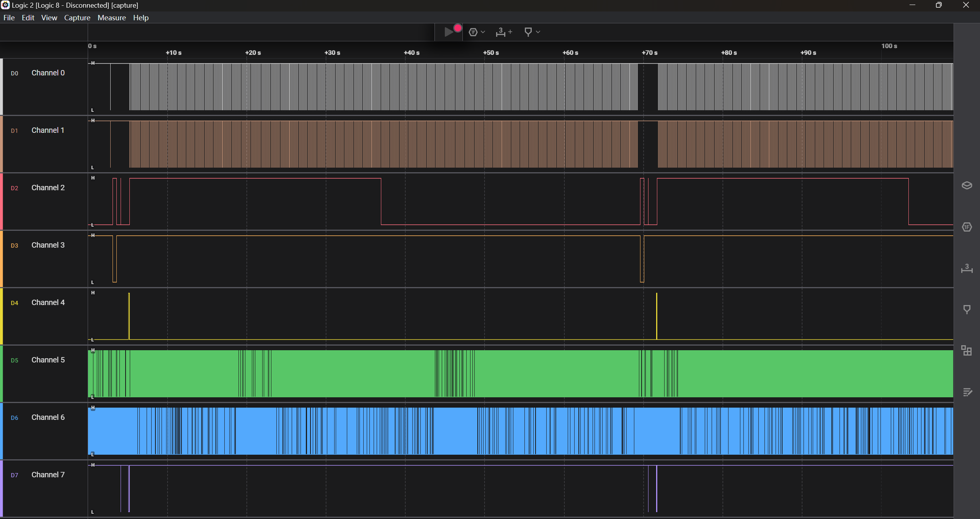Click the D2 channel identifier
Screen dimensions: 980x519
pyautogui.click(x=15, y=188)
